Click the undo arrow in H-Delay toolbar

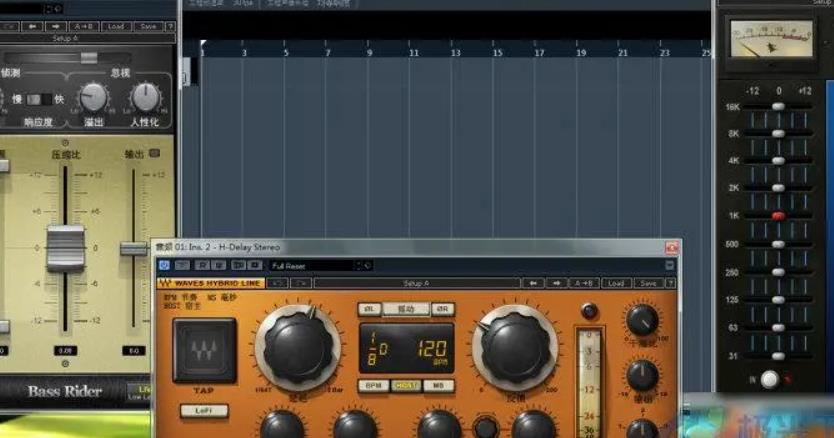(x=277, y=283)
